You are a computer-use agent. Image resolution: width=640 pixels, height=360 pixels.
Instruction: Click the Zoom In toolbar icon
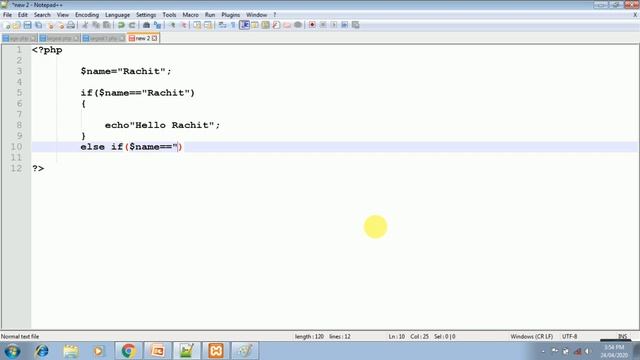(173, 25)
